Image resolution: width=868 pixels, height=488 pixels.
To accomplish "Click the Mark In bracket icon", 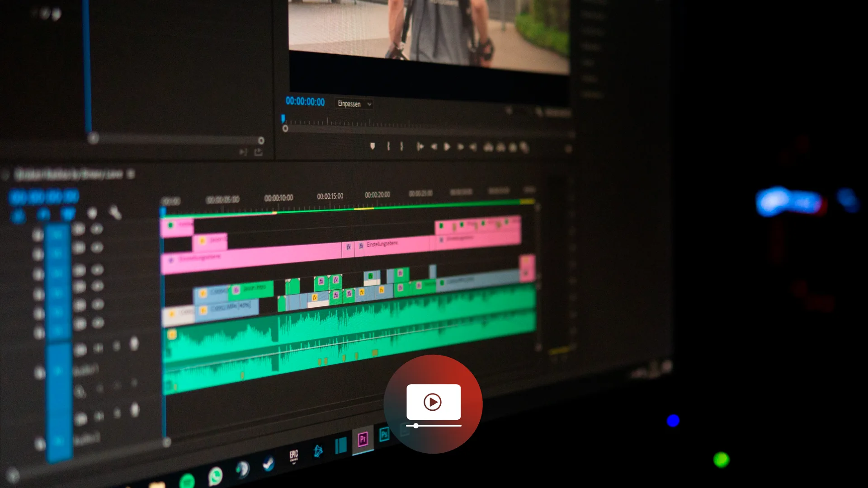I will 388,146.
